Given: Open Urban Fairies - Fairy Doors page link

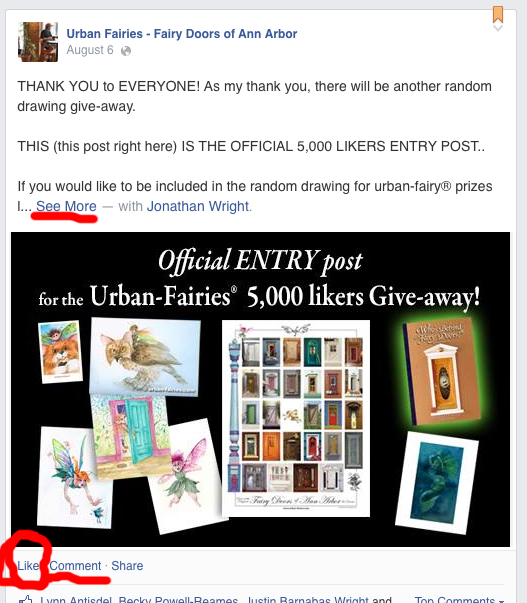Looking at the screenshot, I should [x=182, y=34].
